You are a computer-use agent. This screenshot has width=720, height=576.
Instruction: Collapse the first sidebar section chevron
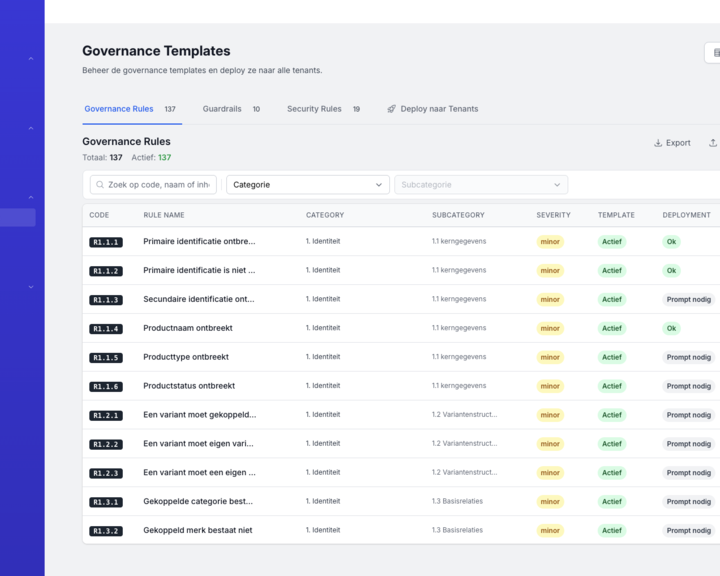(x=31, y=59)
